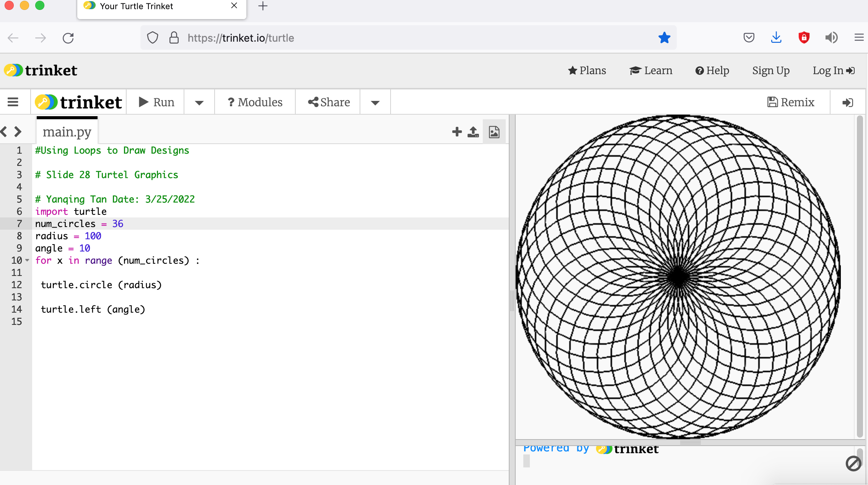Click the browser forward arrow
868x485 pixels.
click(x=40, y=38)
